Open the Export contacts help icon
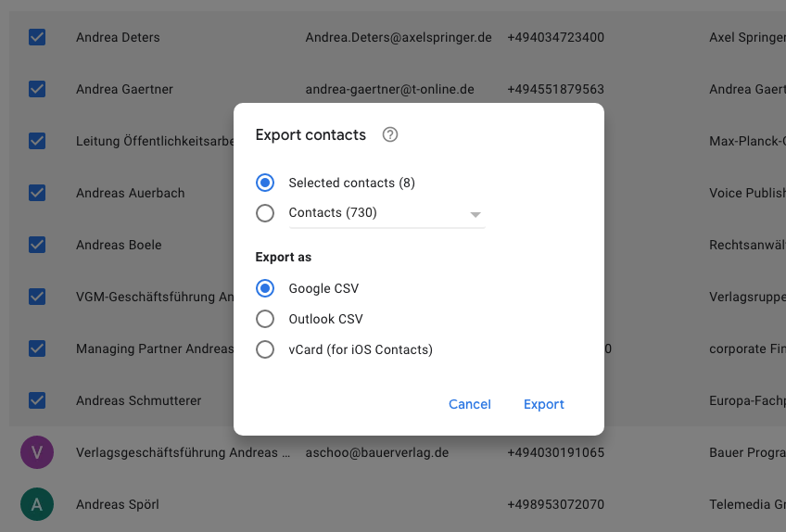 pos(390,134)
